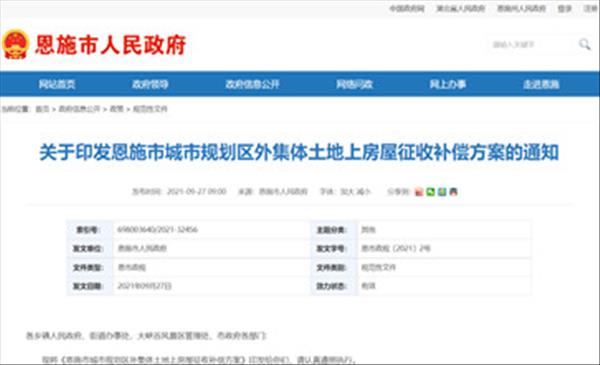Click the last share icon in the row
Image resolution: width=600 pixels, height=365 pixels.
pyautogui.click(x=453, y=192)
